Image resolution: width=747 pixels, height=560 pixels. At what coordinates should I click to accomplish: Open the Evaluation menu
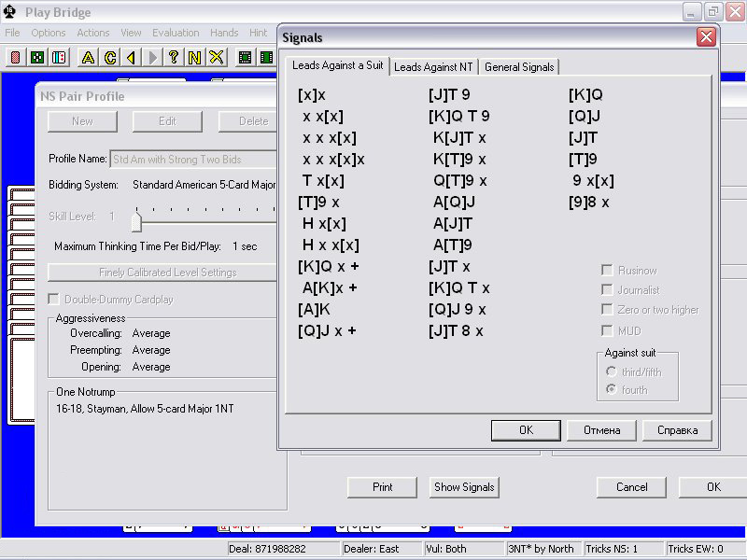(176, 33)
